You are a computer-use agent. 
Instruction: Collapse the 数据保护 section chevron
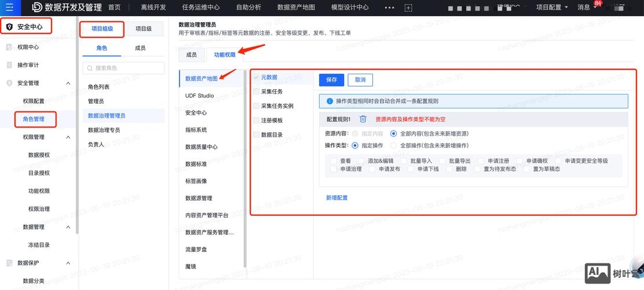[x=68, y=263]
